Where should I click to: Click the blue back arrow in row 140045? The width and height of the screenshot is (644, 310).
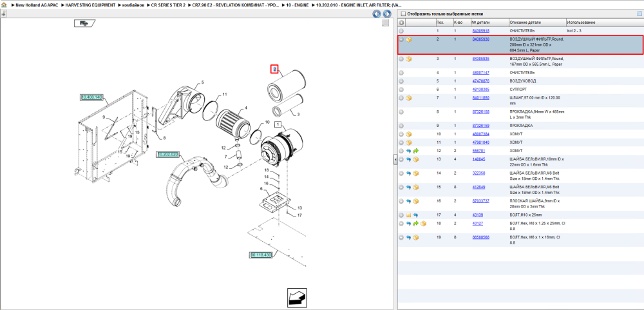pyautogui.click(x=409, y=159)
